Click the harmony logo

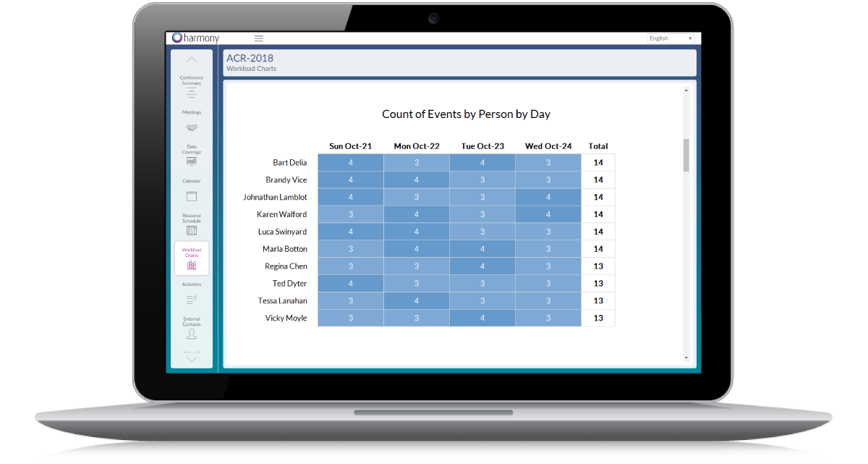click(x=195, y=38)
